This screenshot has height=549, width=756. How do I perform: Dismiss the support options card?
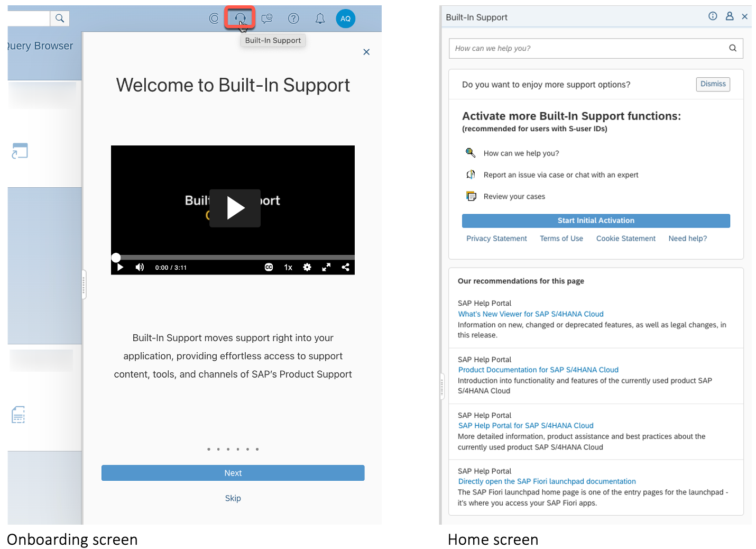pyautogui.click(x=713, y=84)
